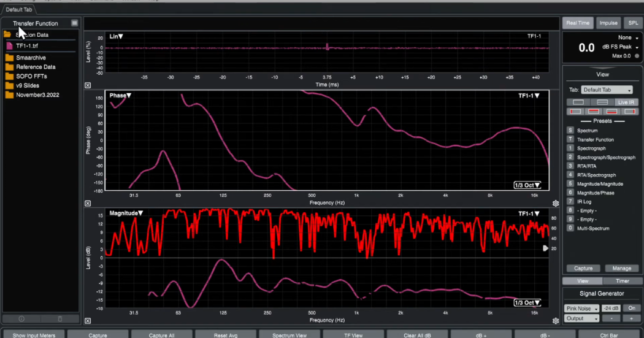Reset the Max 0.0 peak indicator dot
This screenshot has height=338, width=644.
(637, 56)
